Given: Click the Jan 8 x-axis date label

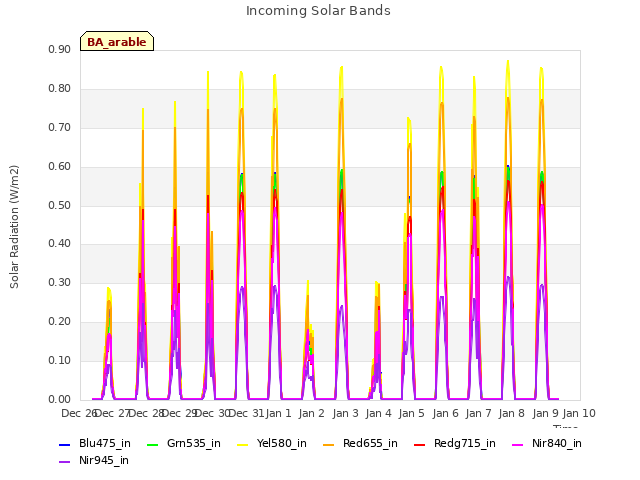Looking at the screenshot, I should click(511, 413).
